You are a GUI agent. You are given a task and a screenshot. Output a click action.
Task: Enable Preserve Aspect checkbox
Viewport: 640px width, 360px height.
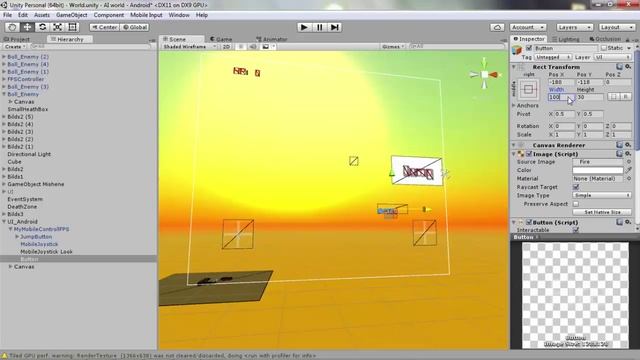tap(576, 204)
